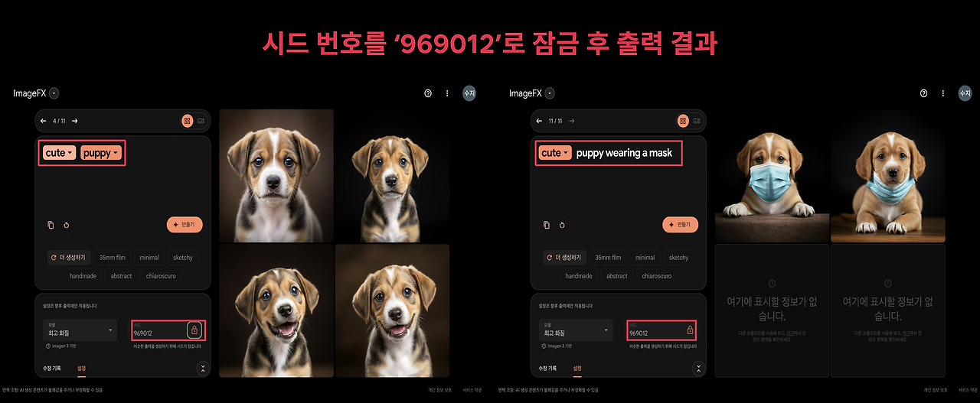
Task: Select single-image view icon beside 4 / 11 pager
Action: (x=201, y=121)
